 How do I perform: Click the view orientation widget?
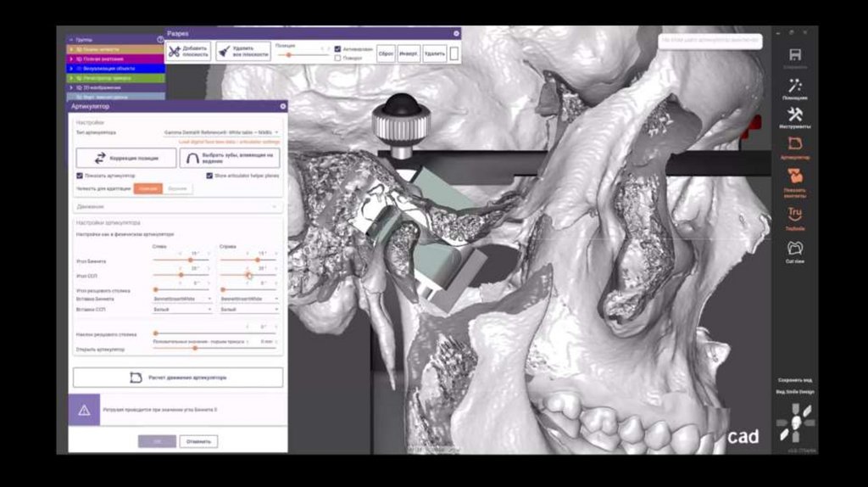(794, 422)
